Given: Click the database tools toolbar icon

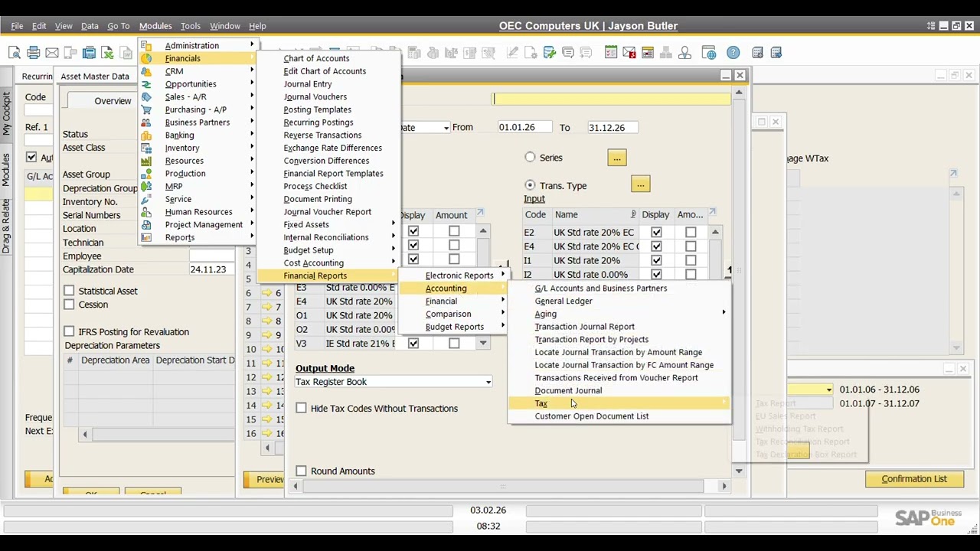Looking at the screenshot, I should click(x=550, y=53).
